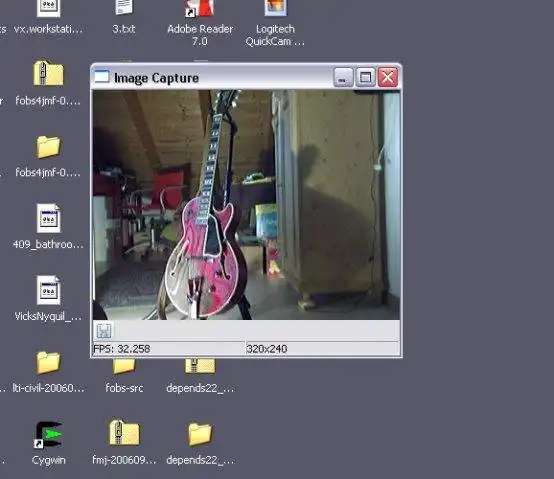Select the zipped fobs4jmf-0 archive icon

(x=48, y=73)
